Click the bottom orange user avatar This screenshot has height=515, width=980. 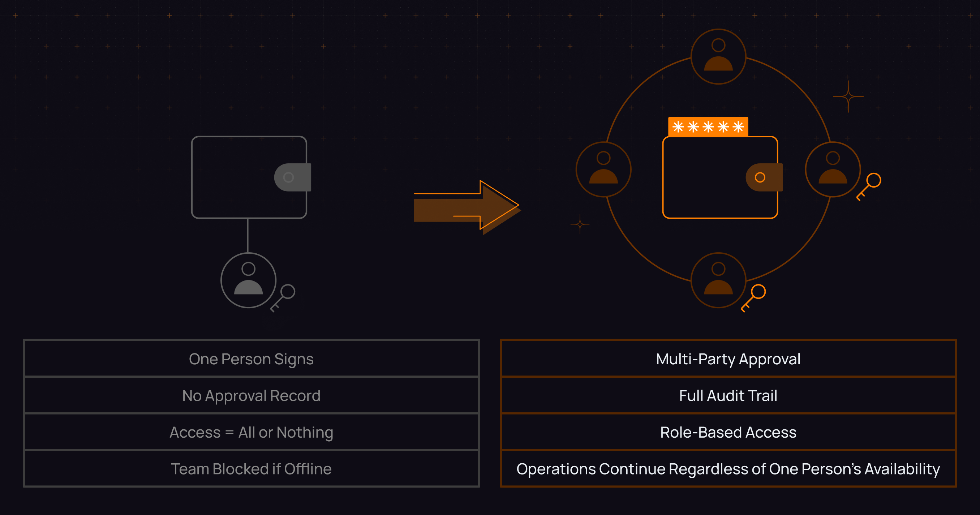point(718,280)
